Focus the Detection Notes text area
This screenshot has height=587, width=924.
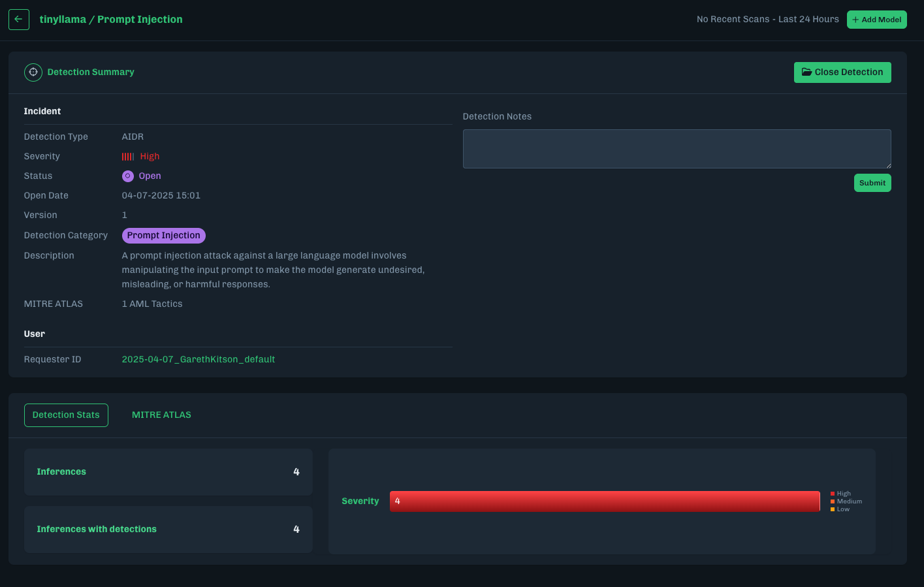(677, 149)
